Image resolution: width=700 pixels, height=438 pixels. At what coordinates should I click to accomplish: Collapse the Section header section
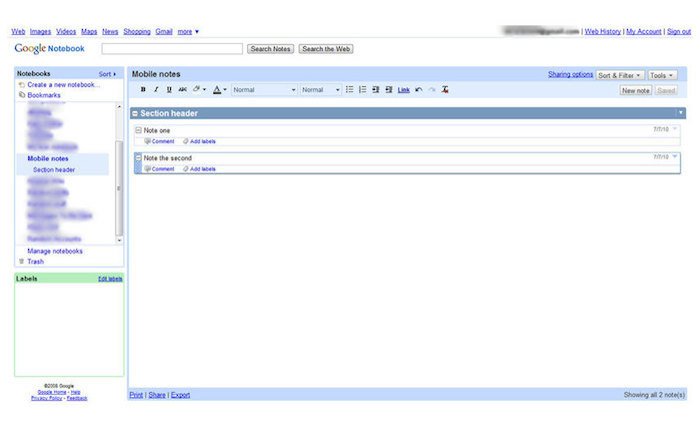point(136,113)
